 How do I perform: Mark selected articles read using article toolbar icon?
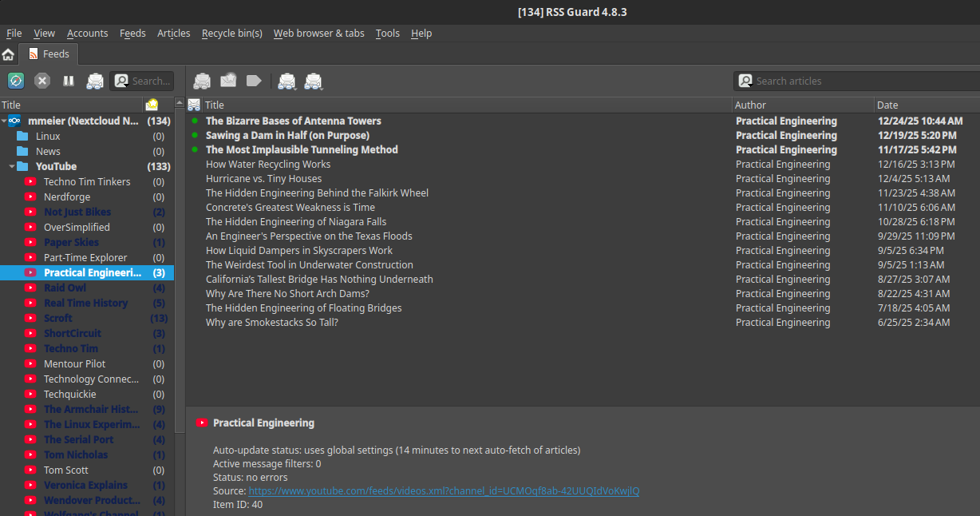click(202, 81)
